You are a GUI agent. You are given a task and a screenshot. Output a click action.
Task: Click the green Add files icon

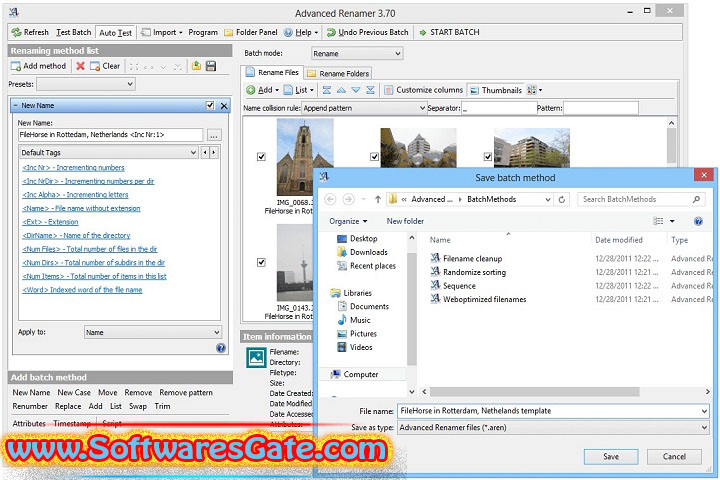click(251, 90)
